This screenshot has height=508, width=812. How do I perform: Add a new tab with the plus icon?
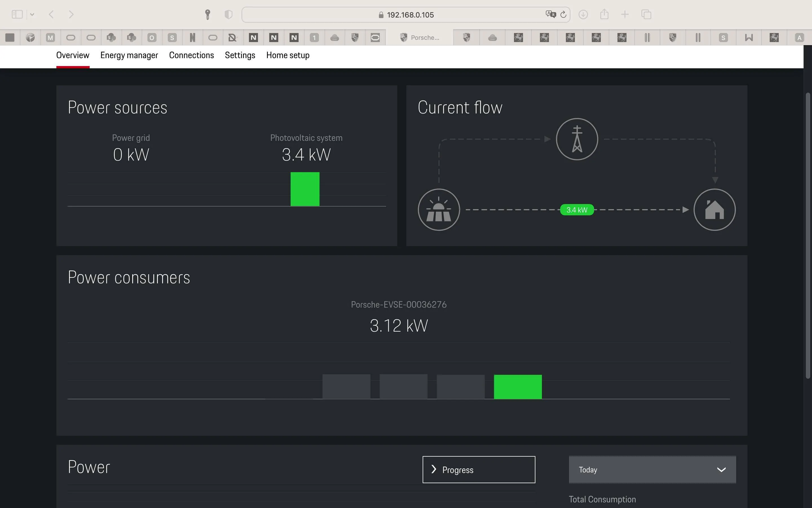click(x=625, y=14)
